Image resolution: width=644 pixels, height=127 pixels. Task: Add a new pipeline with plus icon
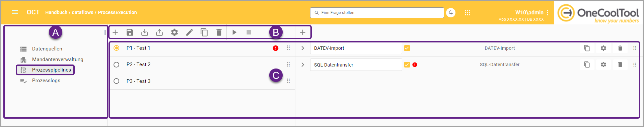coord(115,32)
